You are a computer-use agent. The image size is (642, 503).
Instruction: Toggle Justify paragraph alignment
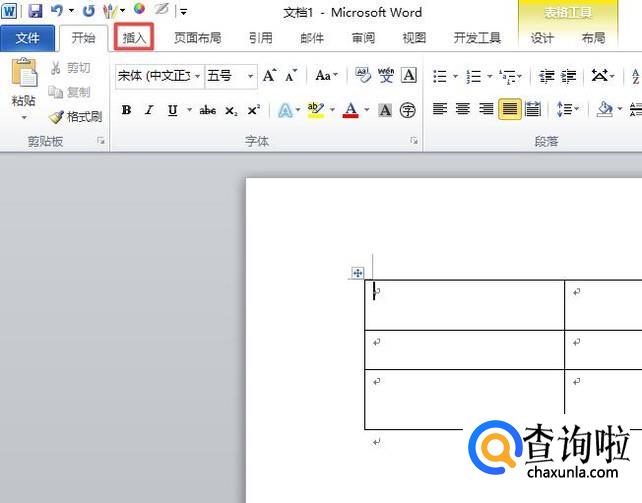(x=510, y=109)
